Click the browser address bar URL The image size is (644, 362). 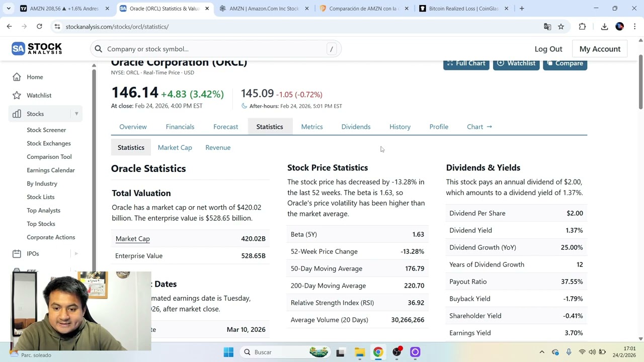[x=117, y=27]
